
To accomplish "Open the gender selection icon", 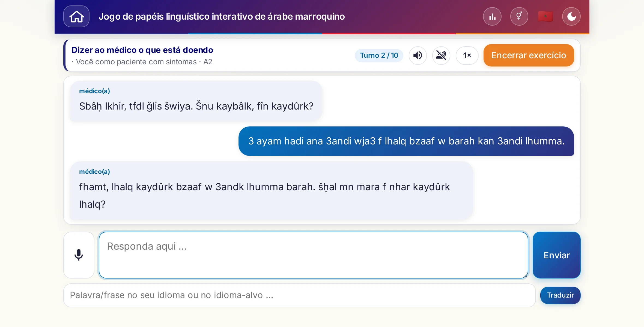I will [x=519, y=16].
